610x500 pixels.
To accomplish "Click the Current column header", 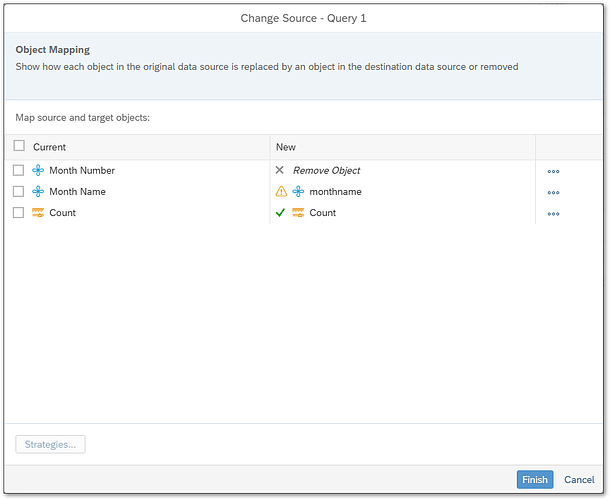I will pos(50,147).
